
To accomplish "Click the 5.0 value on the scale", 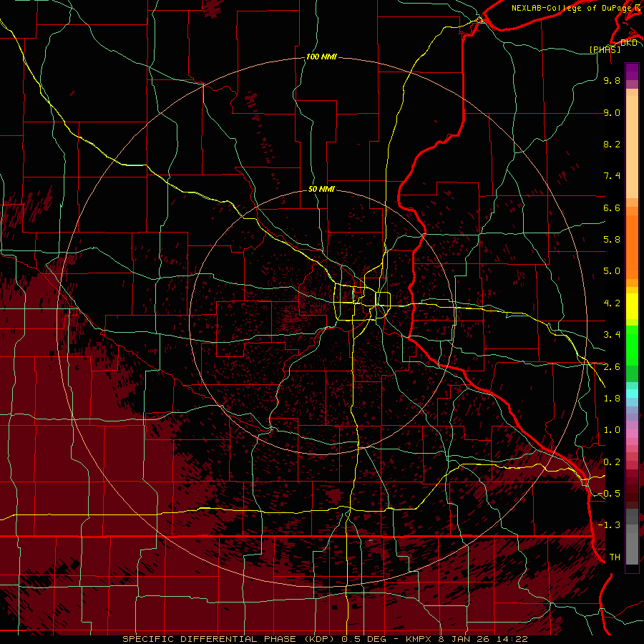I will (x=612, y=271).
